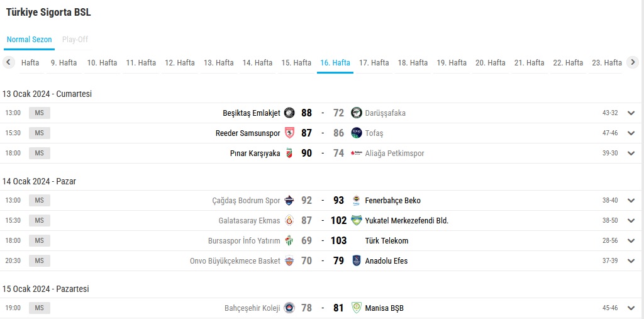Expand the Galatasaray Ekmas vs Yukatel Merkezefendi match
This screenshot has height=319, width=644.
(631, 221)
